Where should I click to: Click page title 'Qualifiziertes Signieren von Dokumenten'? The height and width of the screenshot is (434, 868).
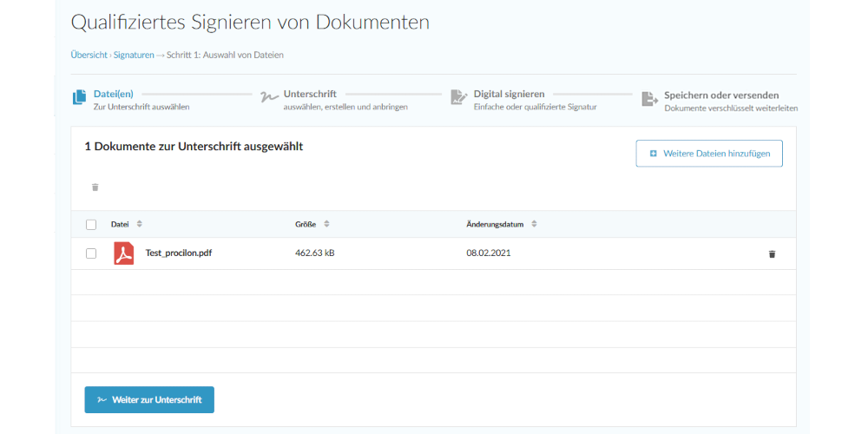pos(250,23)
